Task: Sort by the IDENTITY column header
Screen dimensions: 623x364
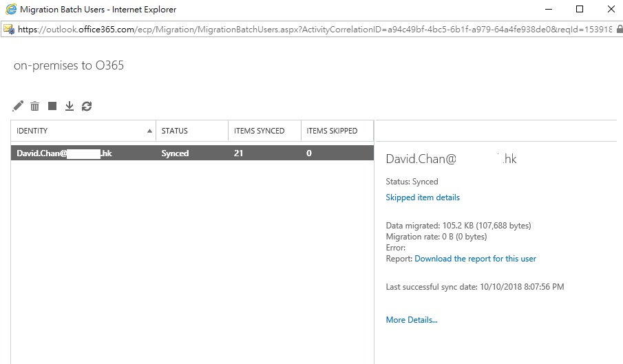Action: click(83, 131)
